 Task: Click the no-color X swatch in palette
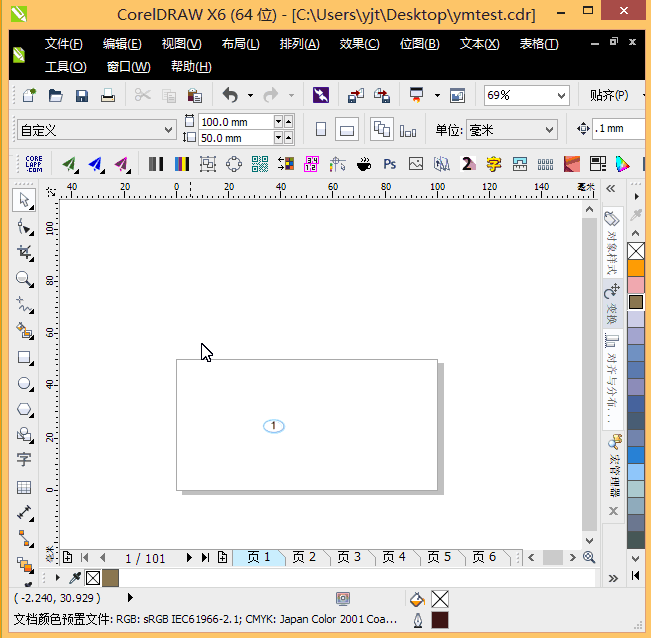tap(636, 251)
